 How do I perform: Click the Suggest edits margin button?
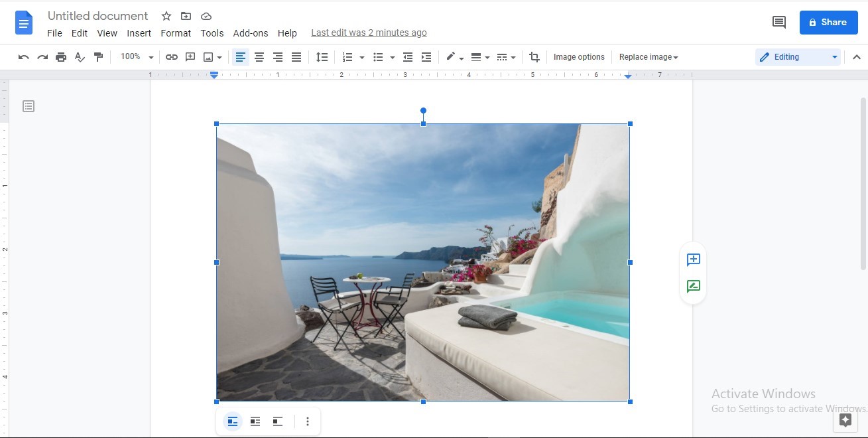pos(693,287)
